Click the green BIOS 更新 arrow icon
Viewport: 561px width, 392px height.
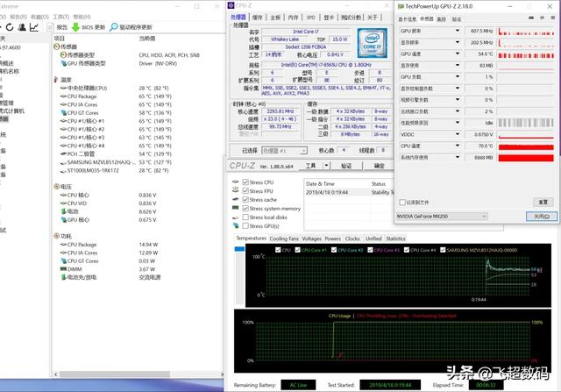[75, 27]
